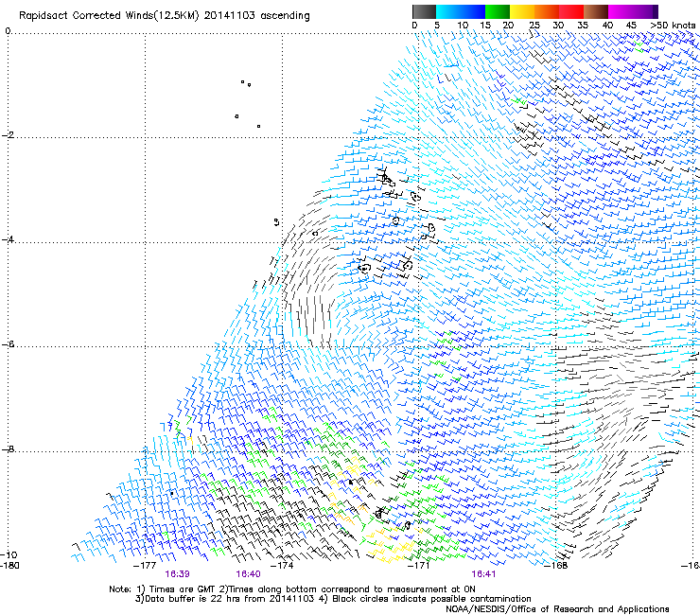Click the NOAA/NESDIS credit text
The image size is (700, 615).
pos(557,609)
